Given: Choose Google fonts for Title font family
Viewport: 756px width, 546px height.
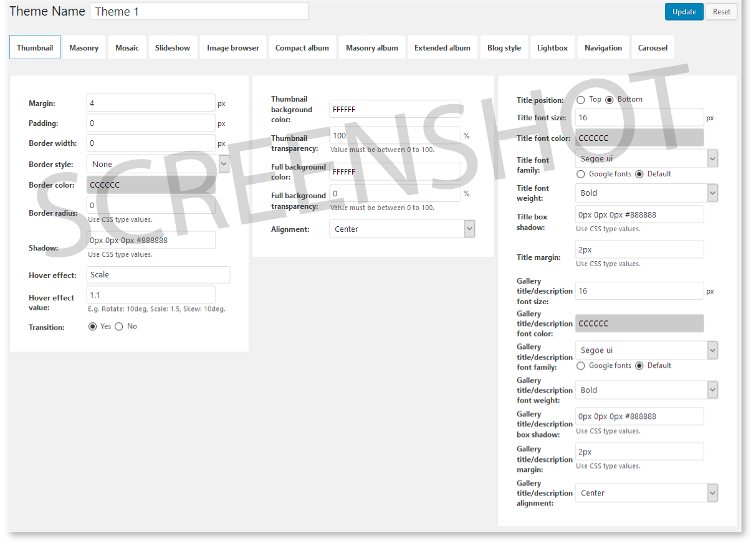Looking at the screenshot, I should [581, 175].
